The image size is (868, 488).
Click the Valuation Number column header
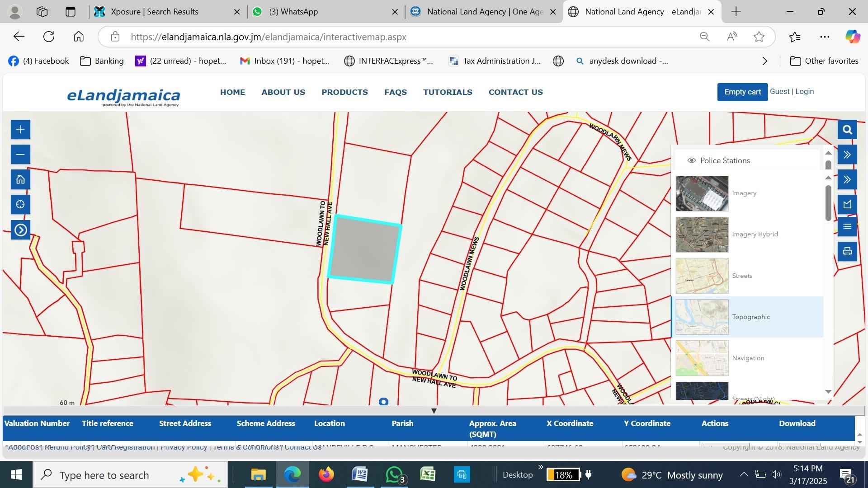pyautogui.click(x=37, y=423)
